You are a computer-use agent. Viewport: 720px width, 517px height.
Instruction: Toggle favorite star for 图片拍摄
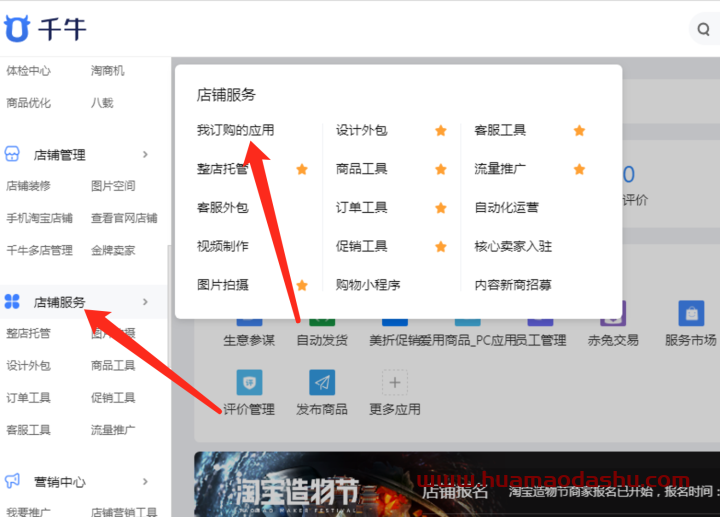pos(302,285)
